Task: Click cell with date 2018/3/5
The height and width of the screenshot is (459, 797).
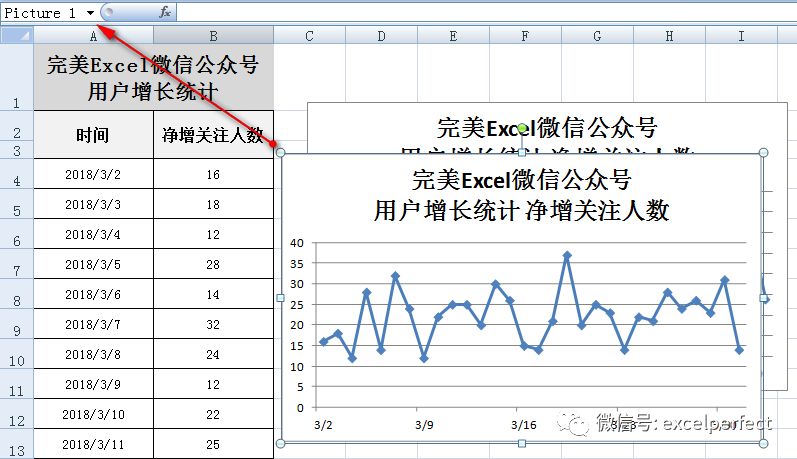Action: point(94,264)
